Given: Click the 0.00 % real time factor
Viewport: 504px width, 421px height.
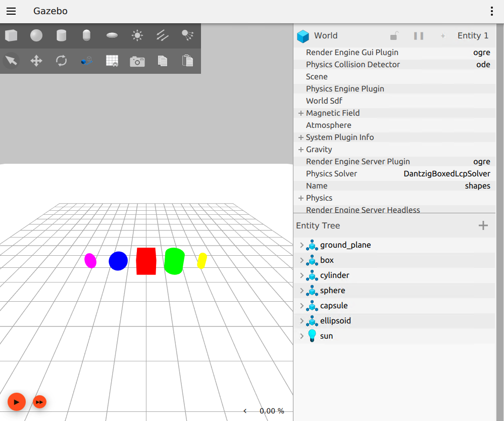Looking at the screenshot, I should (x=272, y=411).
